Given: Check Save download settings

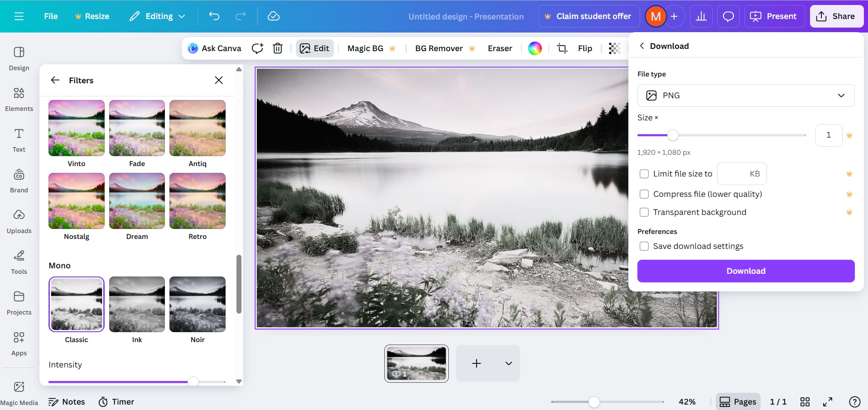Looking at the screenshot, I should click(644, 246).
